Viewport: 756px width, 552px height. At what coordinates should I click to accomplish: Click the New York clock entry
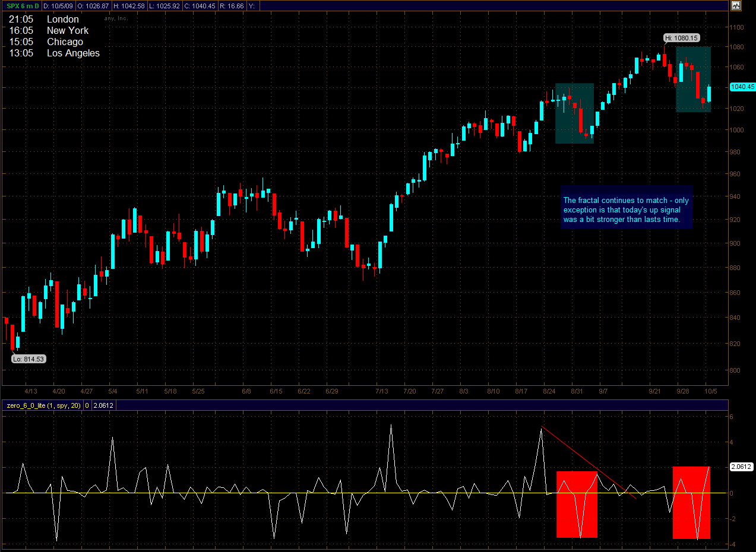point(68,30)
